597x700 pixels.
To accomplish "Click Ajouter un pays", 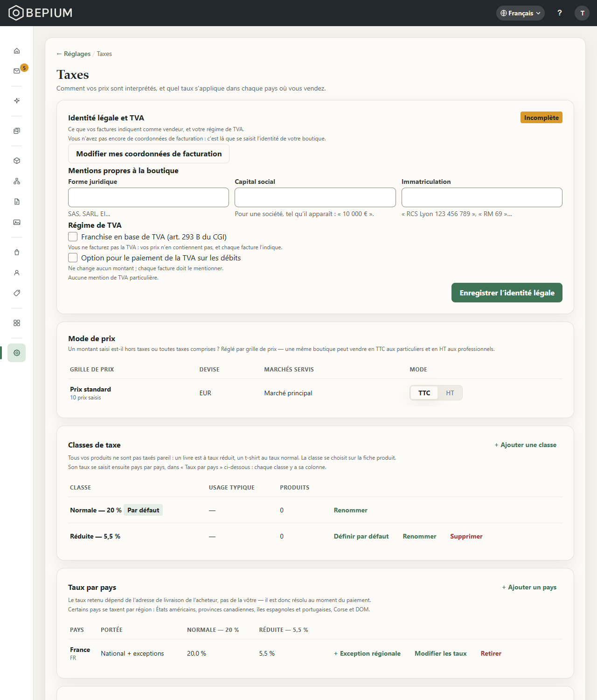I will pos(529,587).
